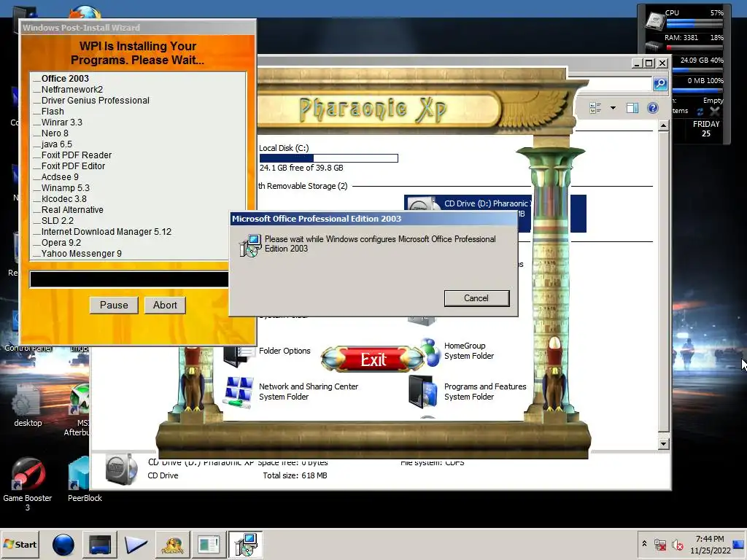
Task: Select Internet Download Manager 5.12 entry
Action: pyautogui.click(x=107, y=232)
